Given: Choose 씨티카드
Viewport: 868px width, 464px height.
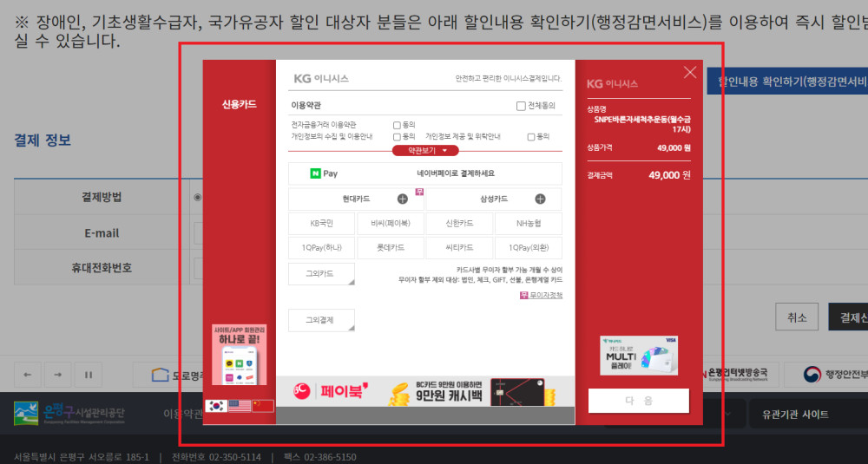Looking at the screenshot, I should [x=459, y=248].
